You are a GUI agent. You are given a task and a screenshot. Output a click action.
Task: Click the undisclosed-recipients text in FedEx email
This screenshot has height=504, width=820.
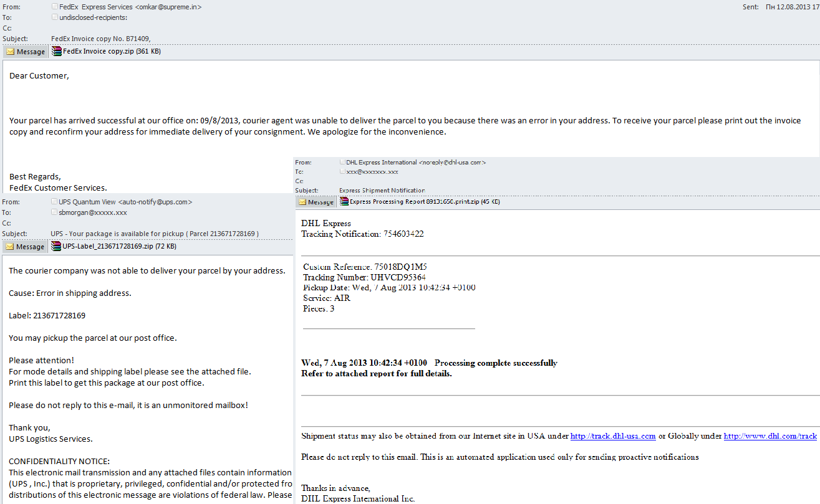click(94, 17)
